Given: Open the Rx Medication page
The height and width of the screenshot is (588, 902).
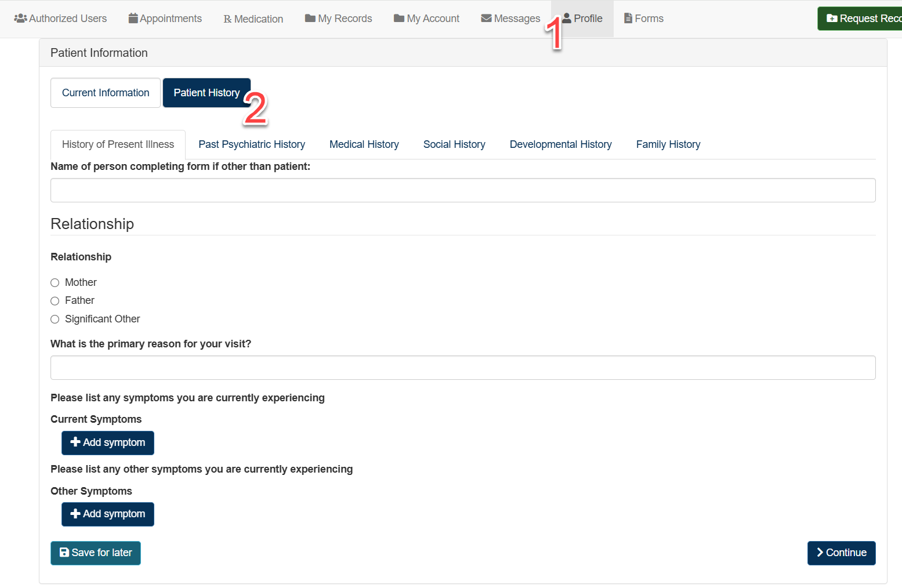Looking at the screenshot, I should pyautogui.click(x=253, y=19).
